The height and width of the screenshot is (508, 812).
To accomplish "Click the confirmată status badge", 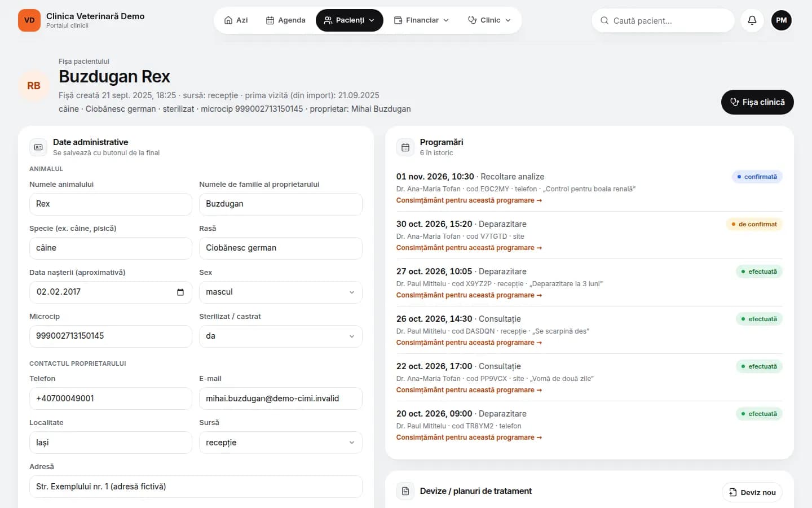I will tap(757, 177).
